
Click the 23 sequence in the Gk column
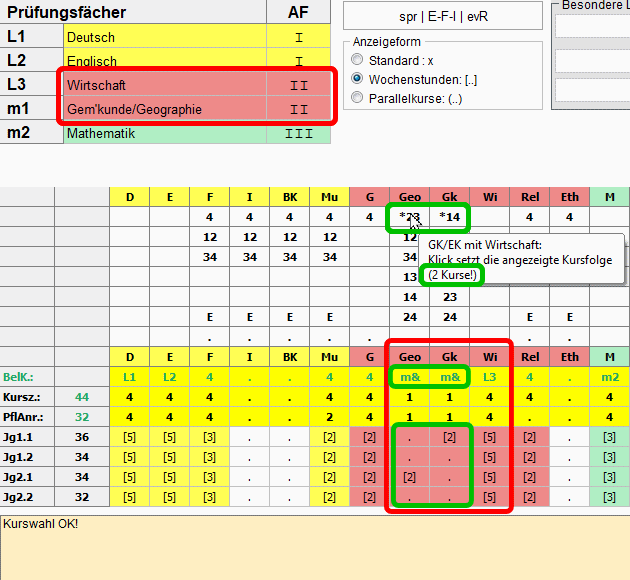(449, 297)
